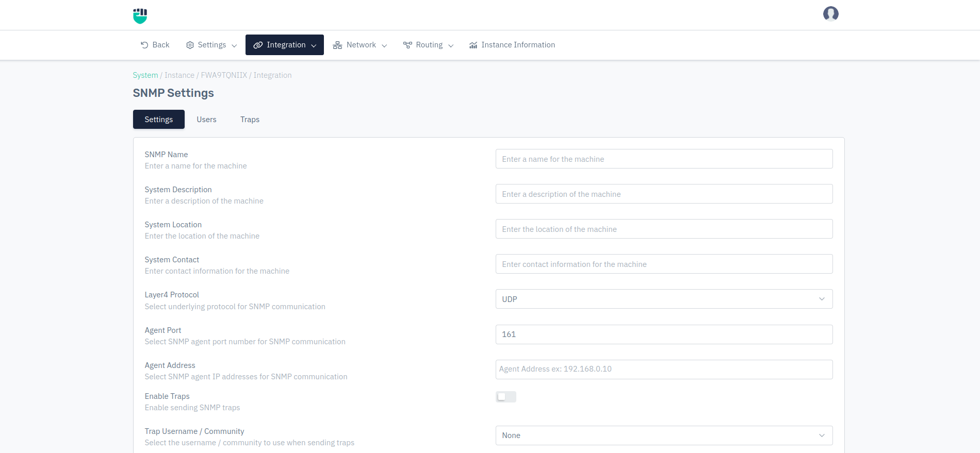The width and height of the screenshot is (980, 453).
Task: Focus the System Contact input field
Action: (x=664, y=264)
